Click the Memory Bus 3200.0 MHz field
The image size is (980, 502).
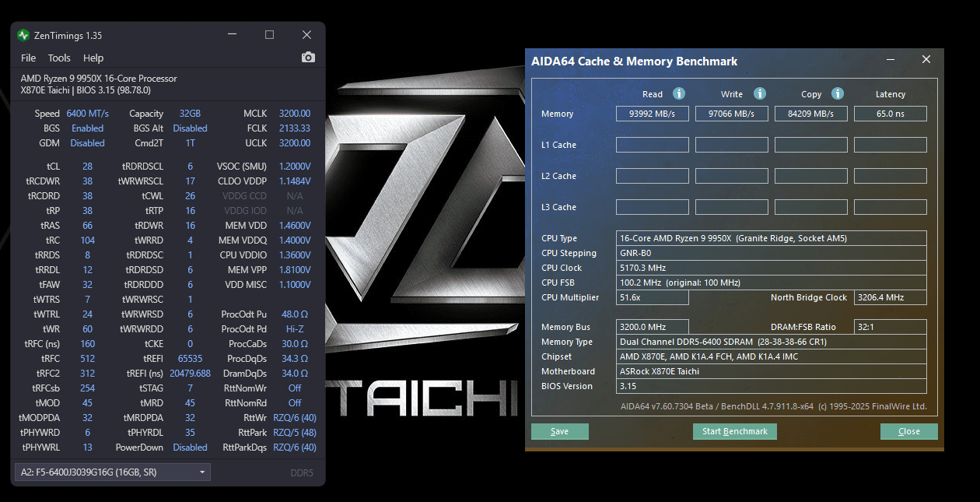(653, 327)
